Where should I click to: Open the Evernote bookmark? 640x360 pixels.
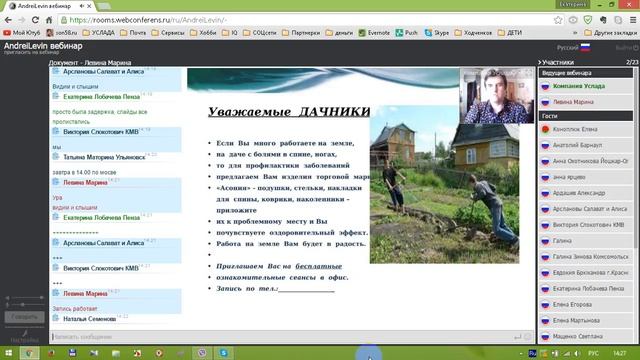pyautogui.click(x=374, y=33)
